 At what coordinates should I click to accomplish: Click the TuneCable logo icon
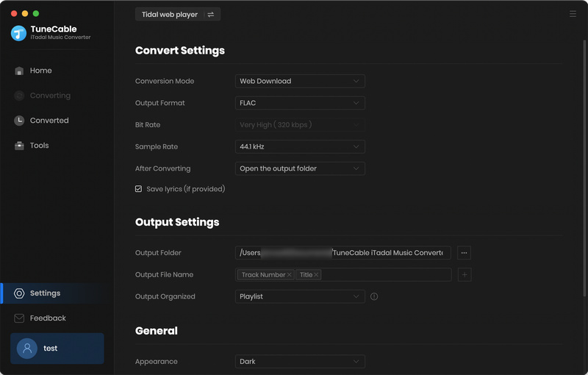[18, 33]
